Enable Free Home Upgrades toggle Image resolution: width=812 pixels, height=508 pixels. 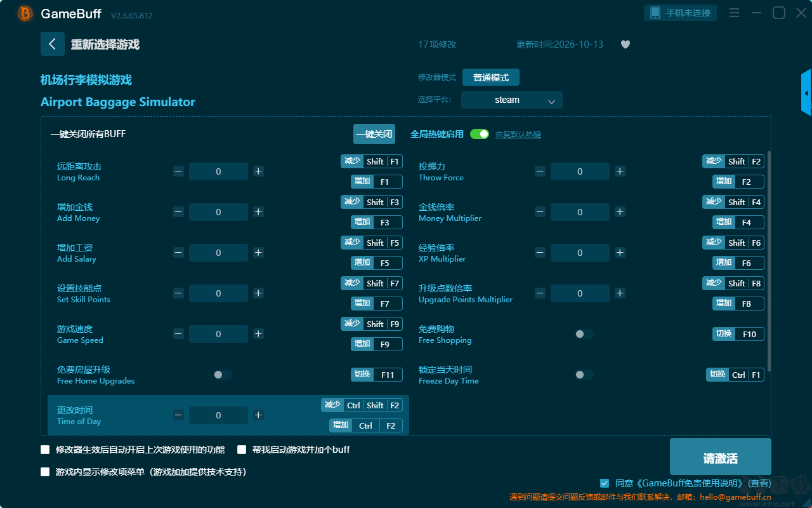point(223,375)
